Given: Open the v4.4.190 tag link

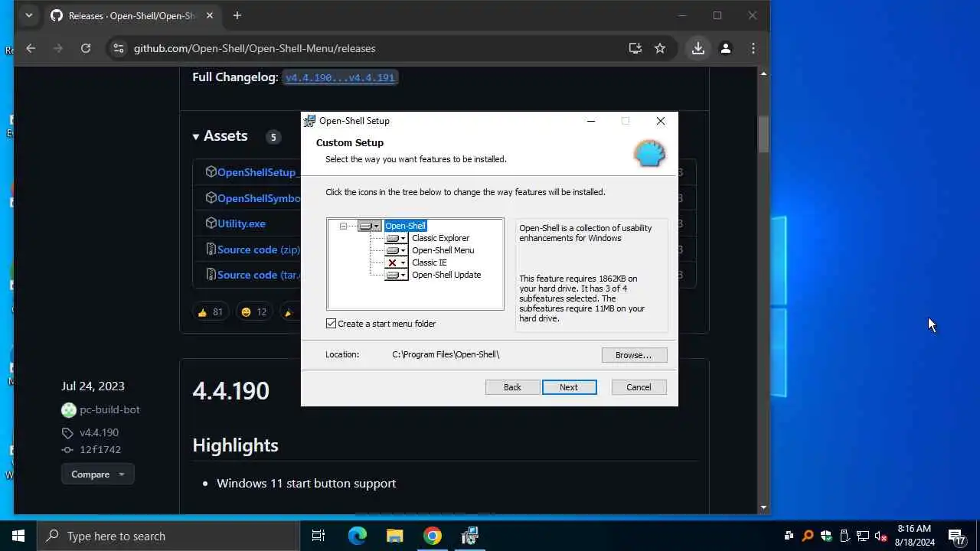Looking at the screenshot, I should 99,432.
